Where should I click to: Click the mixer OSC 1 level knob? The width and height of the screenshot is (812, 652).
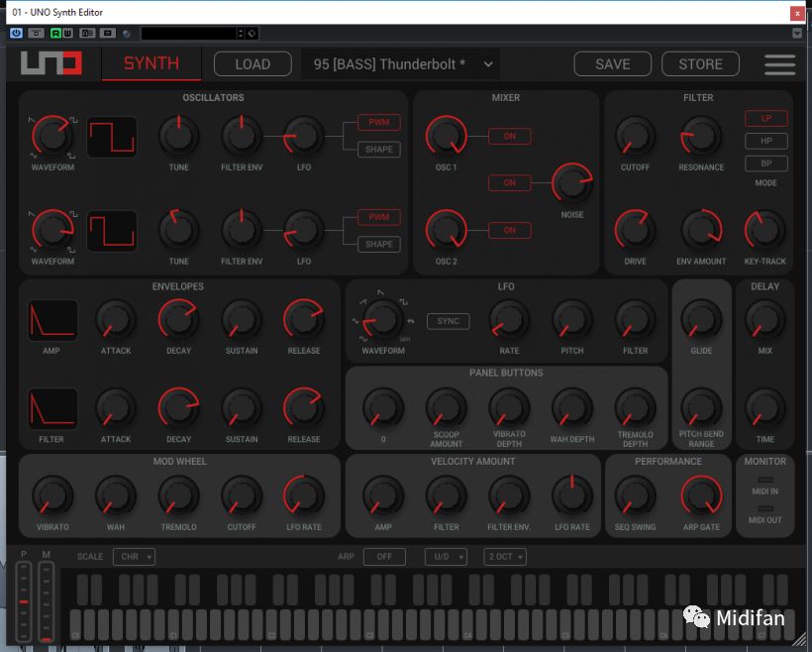(446, 137)
